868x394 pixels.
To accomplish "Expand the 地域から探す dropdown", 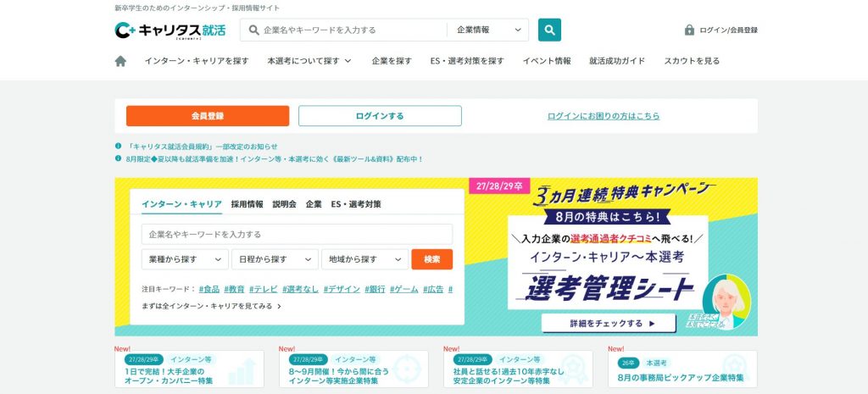I will 364,259.
